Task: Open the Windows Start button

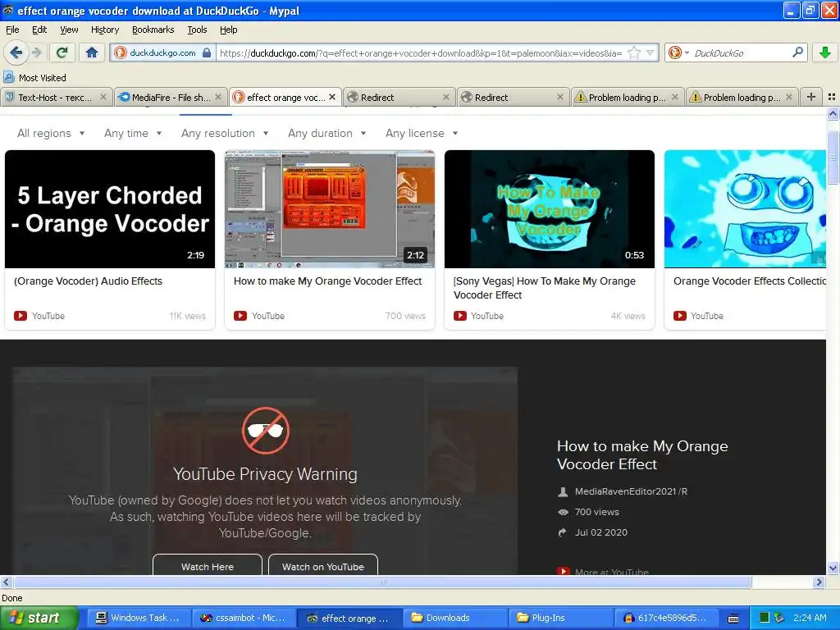Action: point(39,618)
